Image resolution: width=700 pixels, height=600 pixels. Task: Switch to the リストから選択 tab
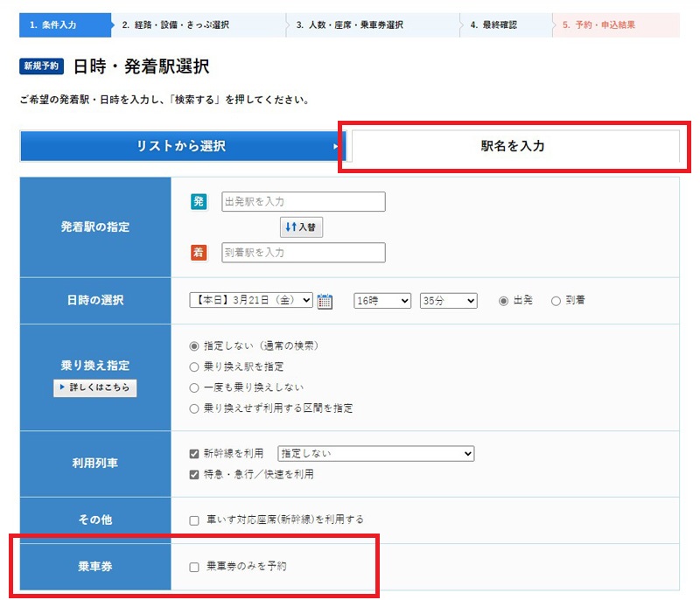[x=181, y=146]
